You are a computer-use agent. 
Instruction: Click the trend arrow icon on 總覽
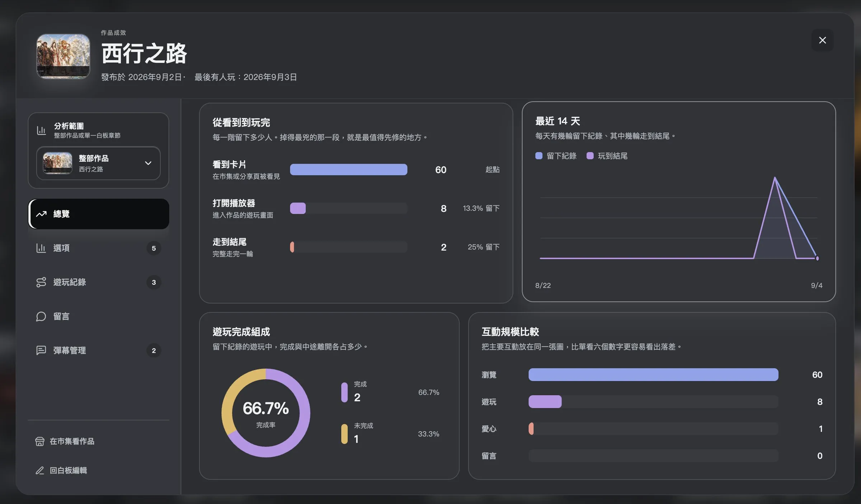pos(41,214)
